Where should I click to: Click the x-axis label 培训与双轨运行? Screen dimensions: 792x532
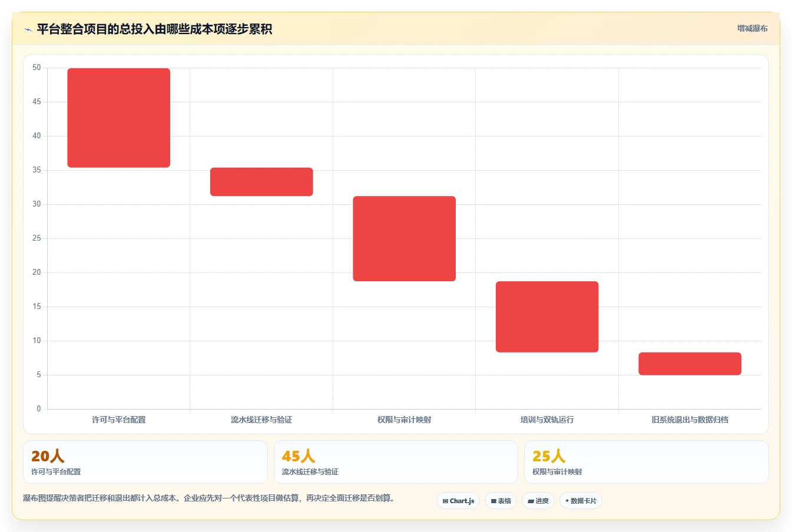(x=547, y=420)
